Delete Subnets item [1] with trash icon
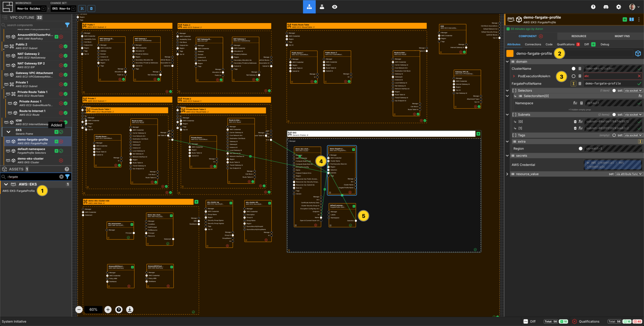 575,128
